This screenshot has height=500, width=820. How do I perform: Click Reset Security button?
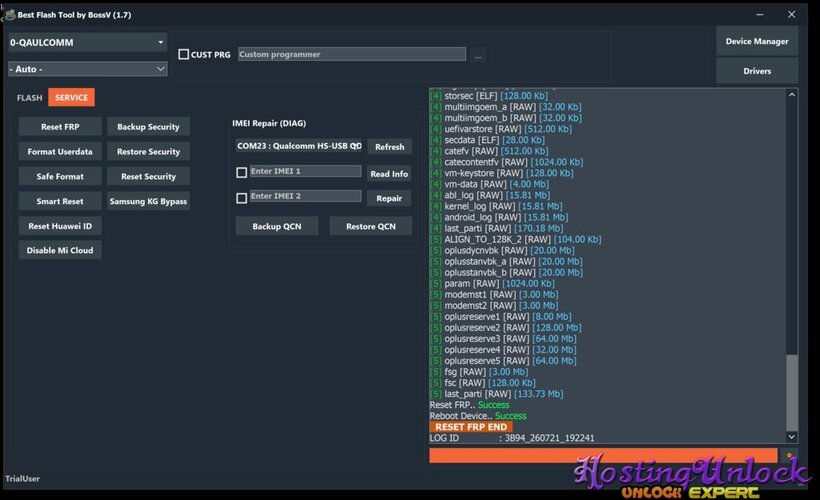coord(149,176)
